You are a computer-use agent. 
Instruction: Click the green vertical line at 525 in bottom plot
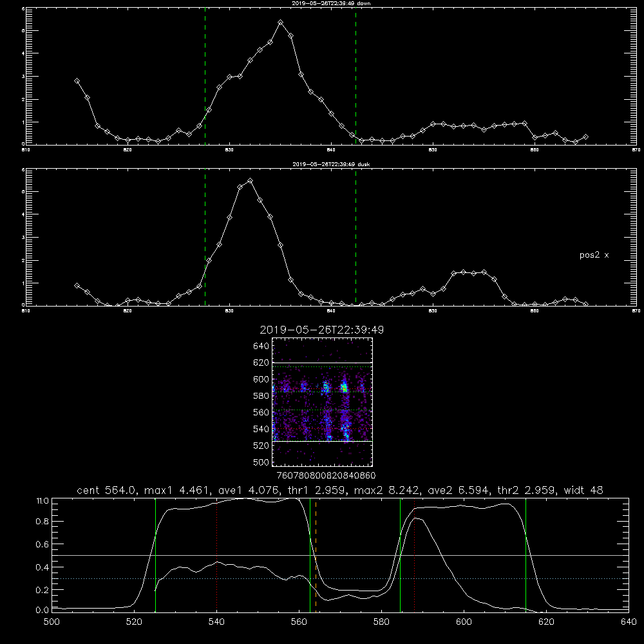click(x=155, y=555)
